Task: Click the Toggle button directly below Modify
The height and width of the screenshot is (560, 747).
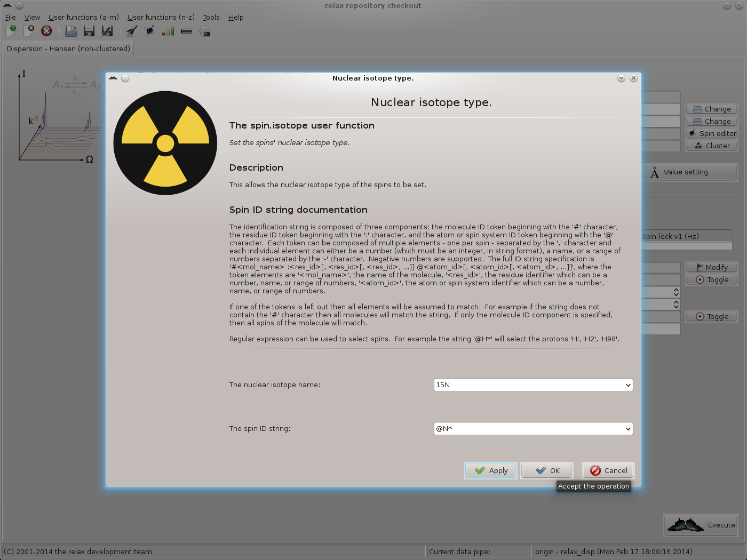Action: coord(712,279)
